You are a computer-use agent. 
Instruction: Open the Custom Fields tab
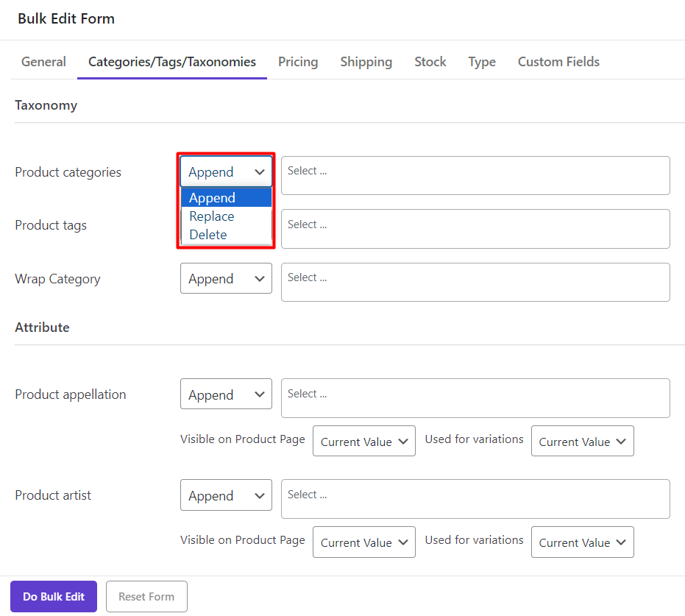[x=558, y=62]
